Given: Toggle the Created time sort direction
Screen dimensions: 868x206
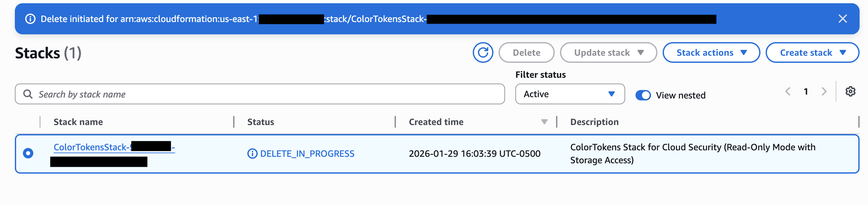Looking at the screenshot, I should point(544,122).
